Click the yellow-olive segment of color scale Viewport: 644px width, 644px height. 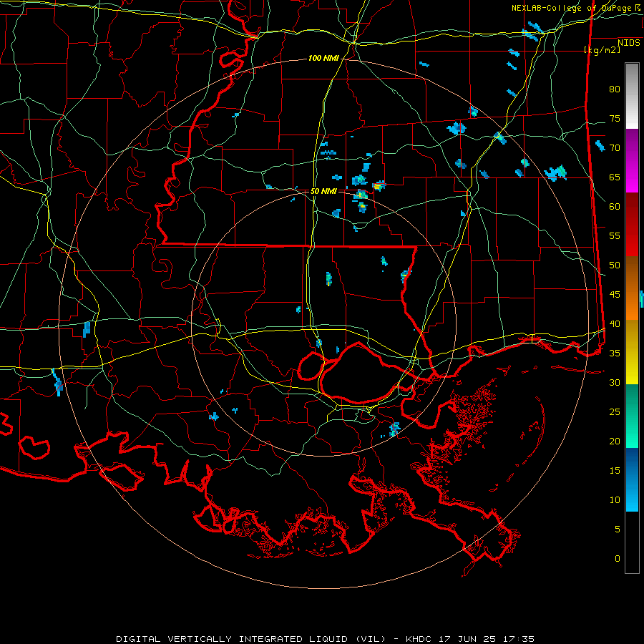pos(632,352)
